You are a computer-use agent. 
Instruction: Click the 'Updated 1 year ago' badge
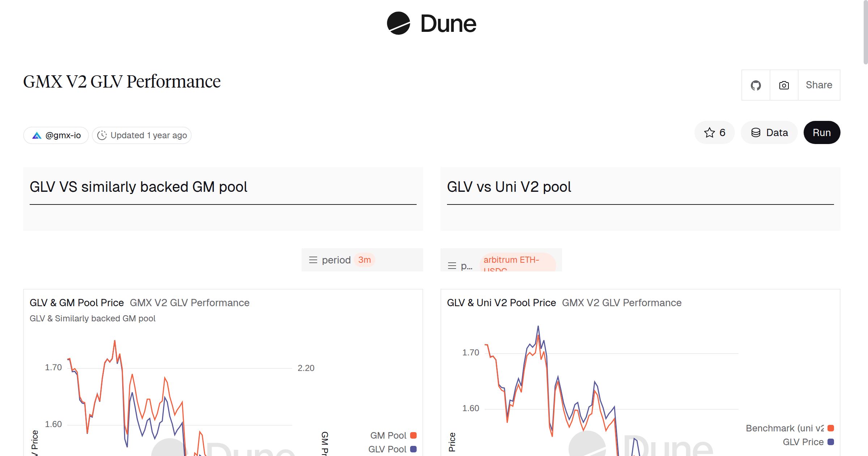[x=141, y=135]
